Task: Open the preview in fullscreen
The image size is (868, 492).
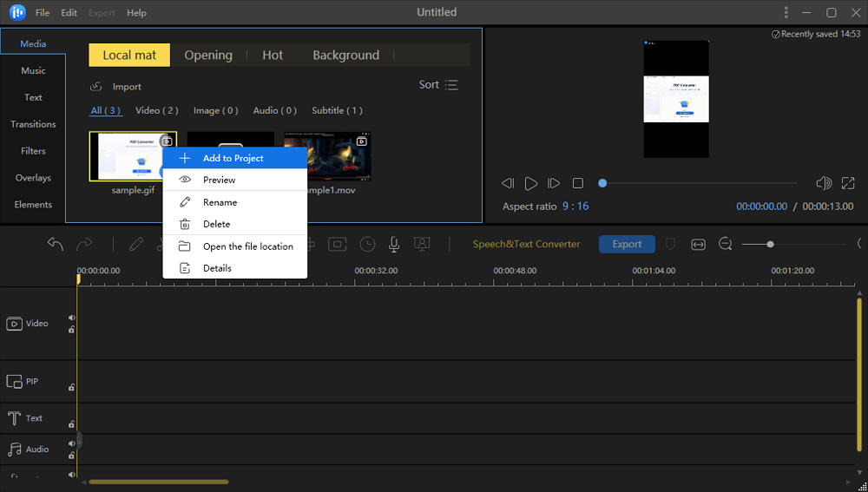Action: point(848,183)
